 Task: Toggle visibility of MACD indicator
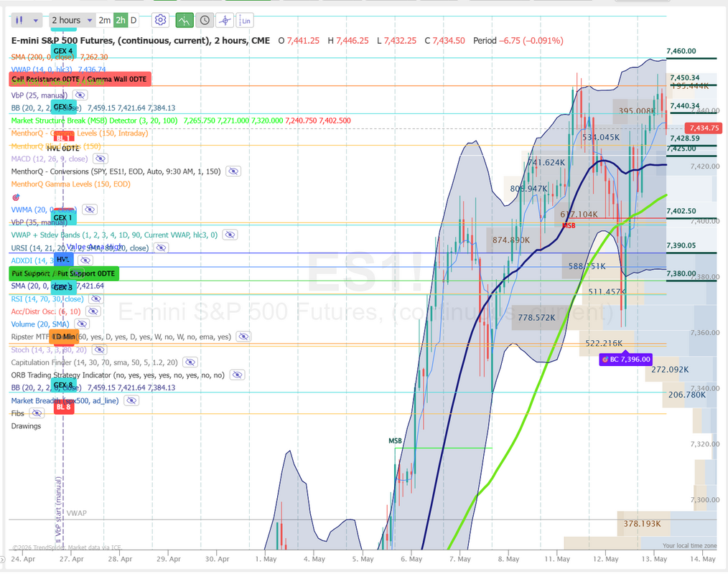[100, 159]
